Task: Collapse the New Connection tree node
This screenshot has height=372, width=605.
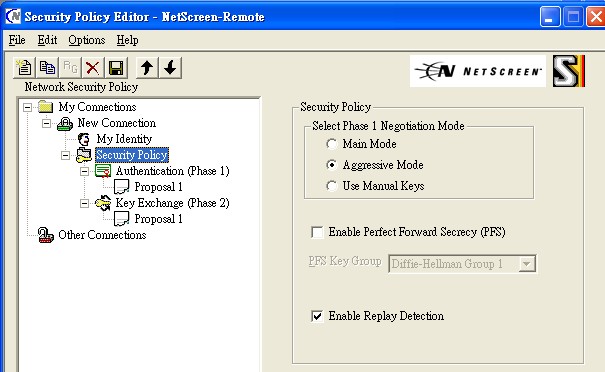Action: [46, 123]
